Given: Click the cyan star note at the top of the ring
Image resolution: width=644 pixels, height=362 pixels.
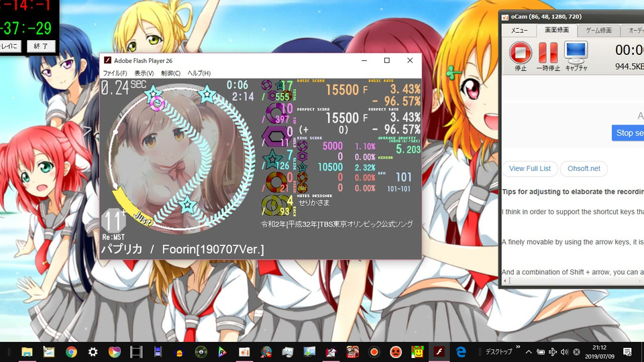Looking at the screenshot, I should 207,95.
